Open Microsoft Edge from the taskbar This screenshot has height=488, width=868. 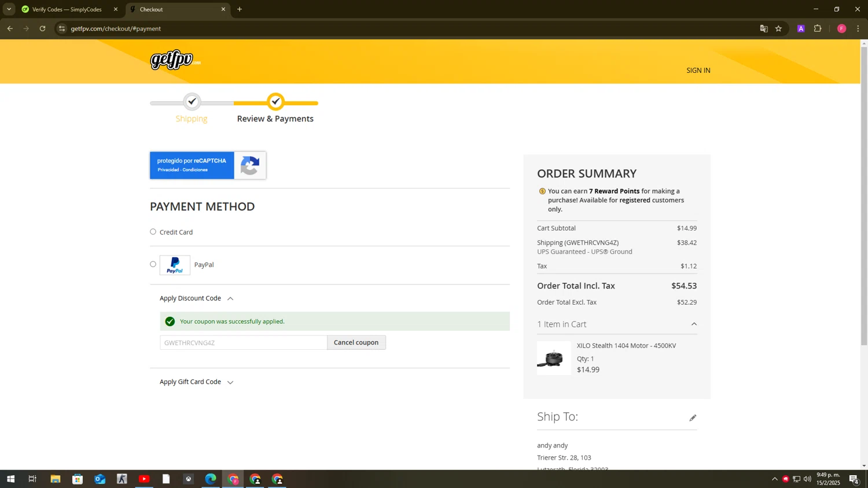point(211,479)
